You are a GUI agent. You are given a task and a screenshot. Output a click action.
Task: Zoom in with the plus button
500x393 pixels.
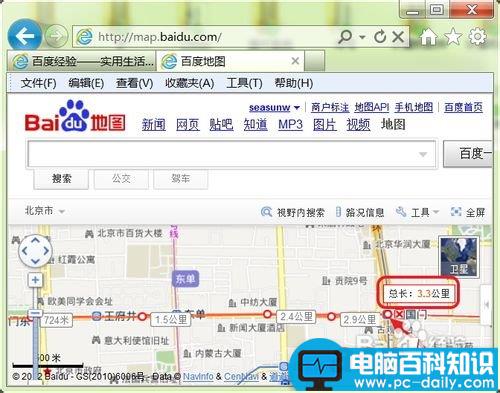coord(35,280)
